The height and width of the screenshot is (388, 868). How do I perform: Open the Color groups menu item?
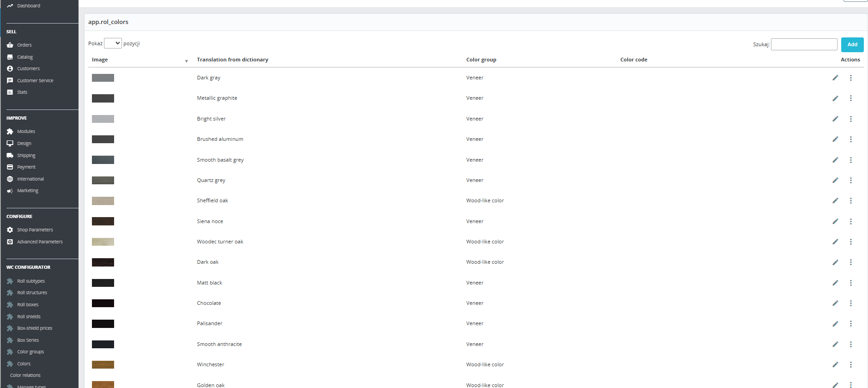30,352
